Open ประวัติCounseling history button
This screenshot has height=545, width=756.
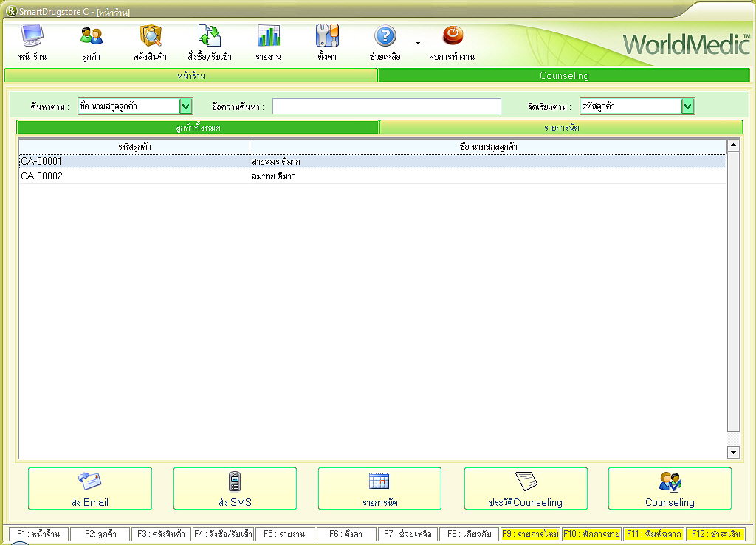(x=526, y=488)
